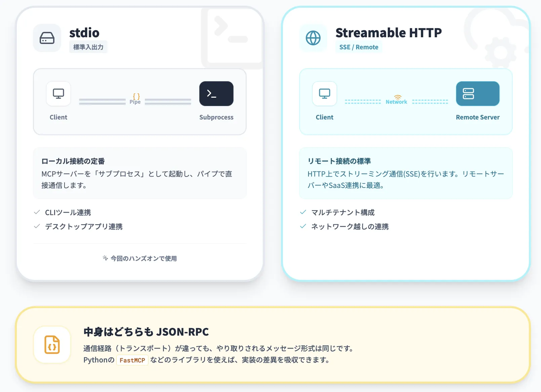
Task: Click the stdio hard drive icon
Action: pyautogui.click(x=47, y=38)
